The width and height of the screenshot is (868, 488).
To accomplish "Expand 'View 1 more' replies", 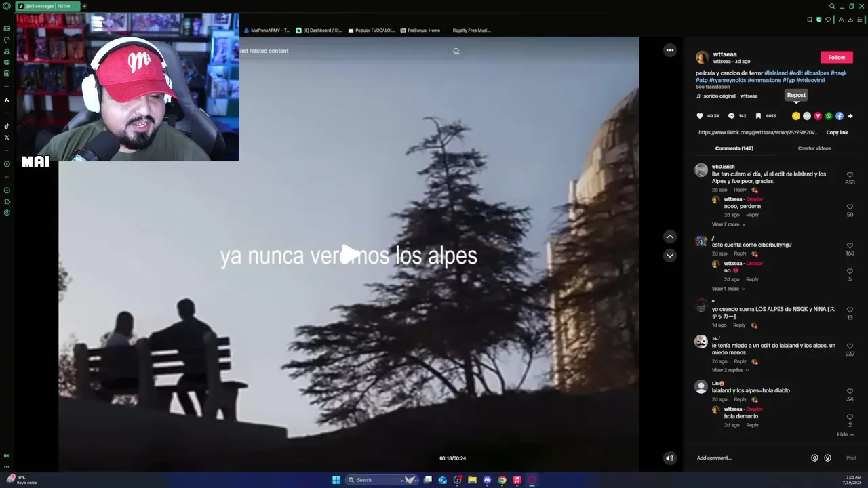I will (x=728, y=289).
